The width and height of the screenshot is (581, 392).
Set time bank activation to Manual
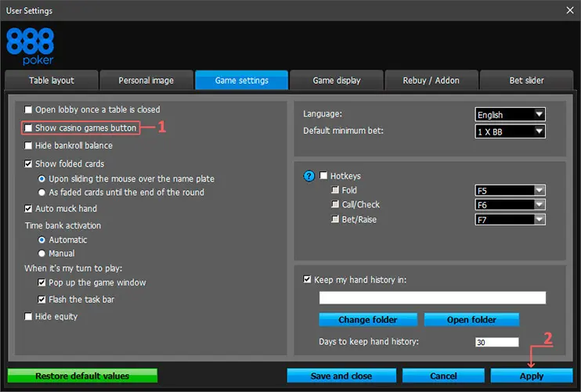click(x=41, y=254)
